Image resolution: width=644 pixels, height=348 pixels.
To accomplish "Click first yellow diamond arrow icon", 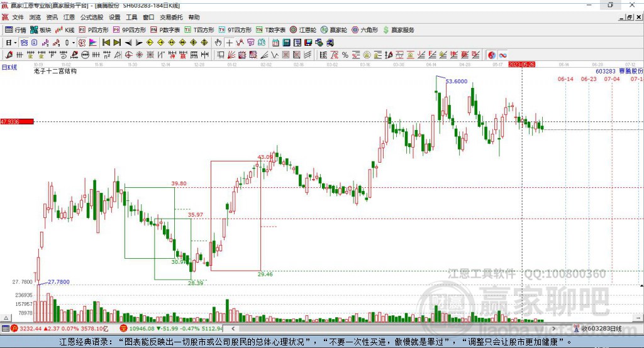I will [x=150, y=43].
